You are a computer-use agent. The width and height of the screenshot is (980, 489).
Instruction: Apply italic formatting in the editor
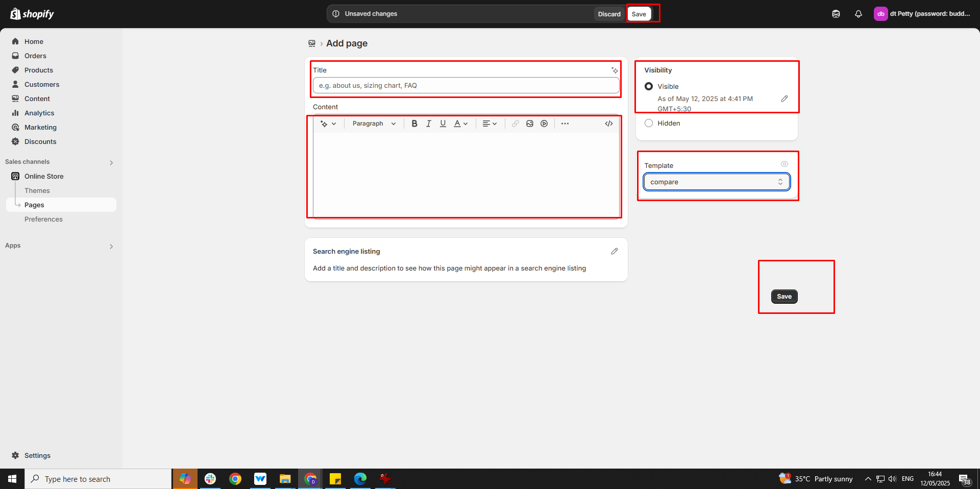[x=429, y=124]
